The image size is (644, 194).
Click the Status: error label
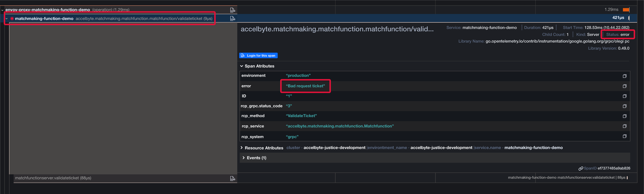[617, 35]
